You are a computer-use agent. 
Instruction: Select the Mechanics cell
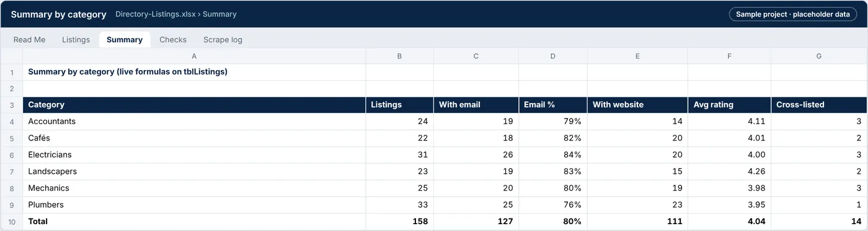click(x=194, y=188)
